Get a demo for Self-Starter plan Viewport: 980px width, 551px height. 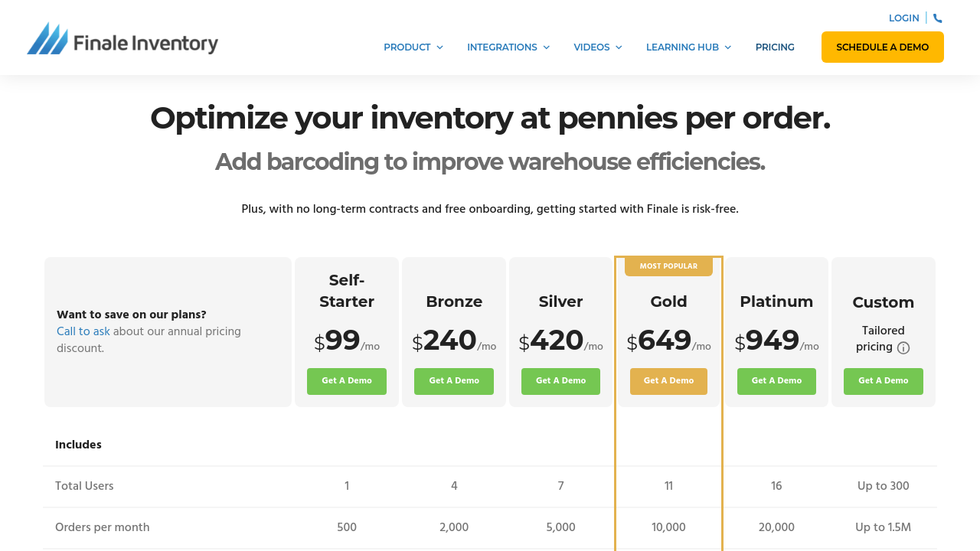(347, 381)
